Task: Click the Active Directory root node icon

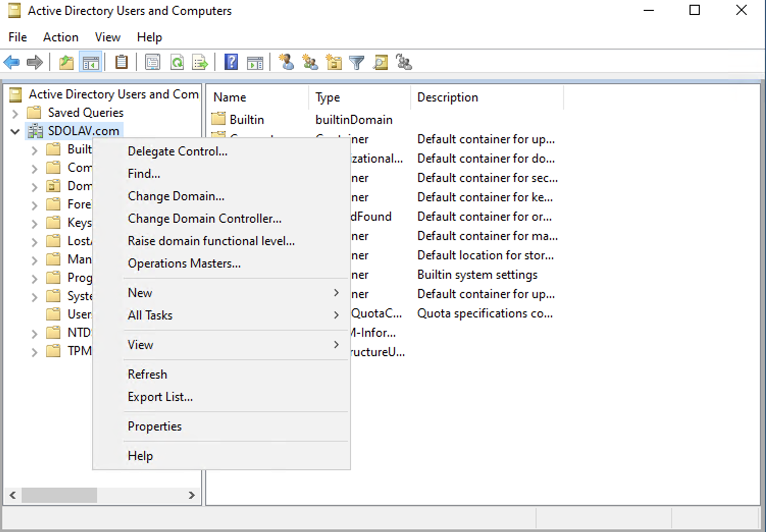Action: click(x=16, y=95)
